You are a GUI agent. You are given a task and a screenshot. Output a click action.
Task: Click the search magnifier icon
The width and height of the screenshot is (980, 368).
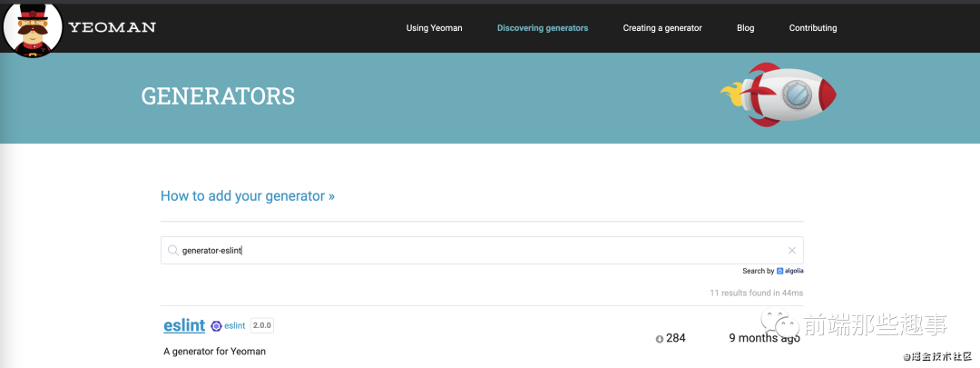point(173,251)
